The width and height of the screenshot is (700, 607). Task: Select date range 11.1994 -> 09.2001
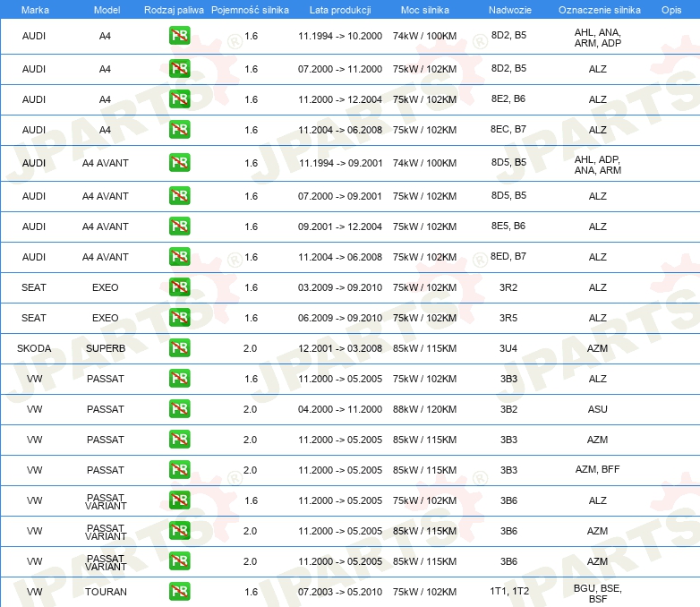(x=341, y=163)
